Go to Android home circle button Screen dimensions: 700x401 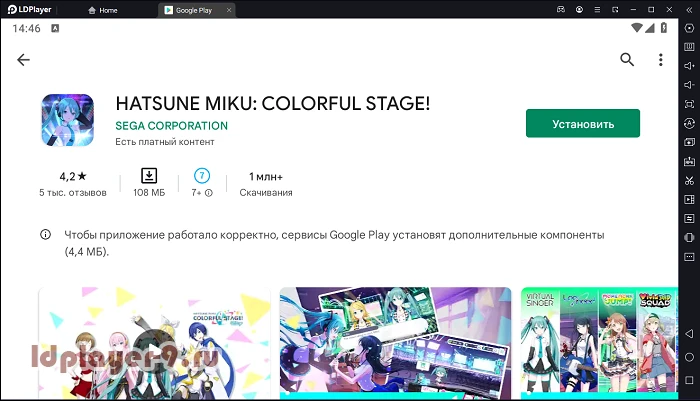pyautogui.click(x=689, y=357)
